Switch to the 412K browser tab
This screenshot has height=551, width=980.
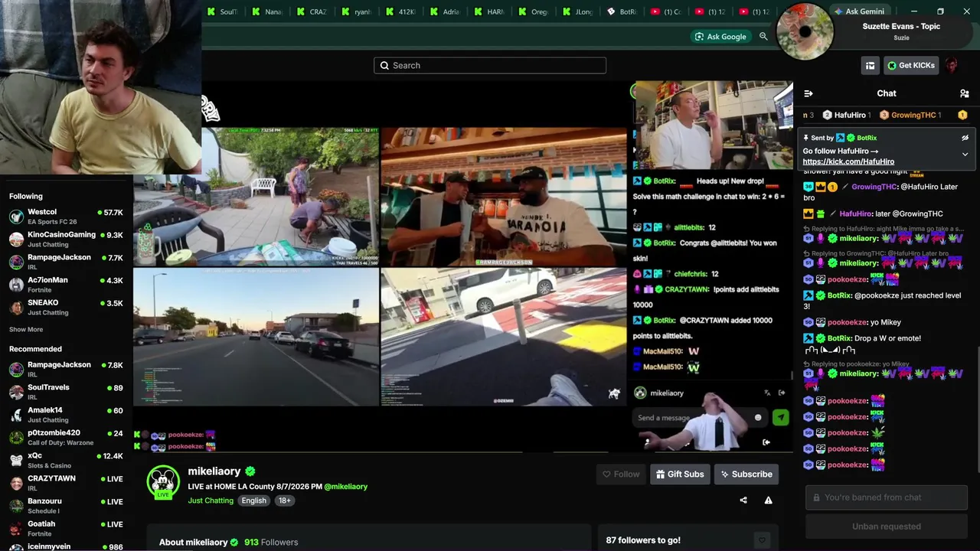400,11
